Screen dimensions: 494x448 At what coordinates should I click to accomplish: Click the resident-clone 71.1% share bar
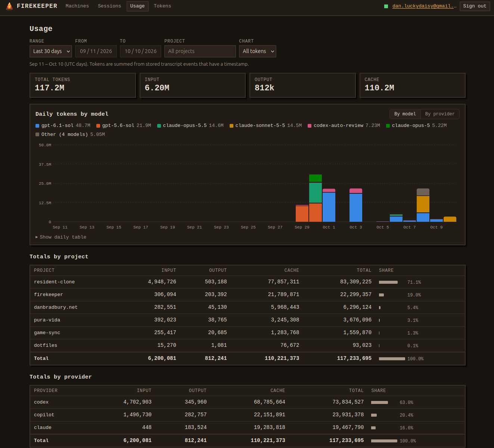[388, 282]
